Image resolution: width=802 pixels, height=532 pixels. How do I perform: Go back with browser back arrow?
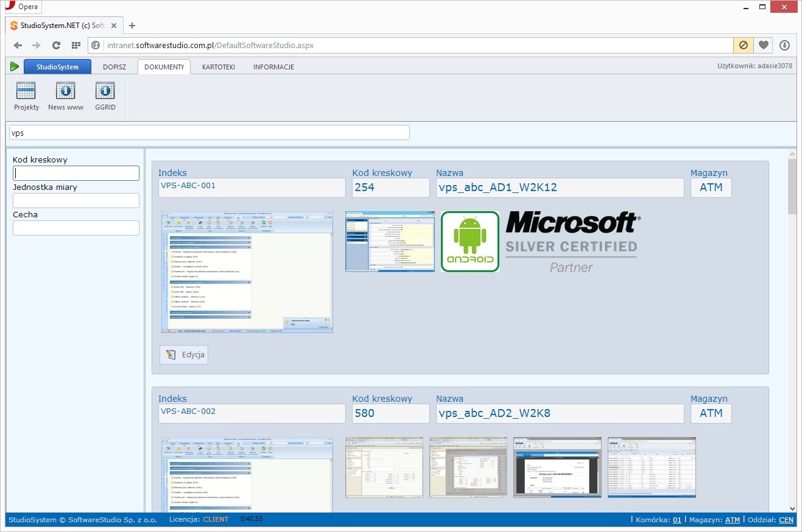point(18,45)
